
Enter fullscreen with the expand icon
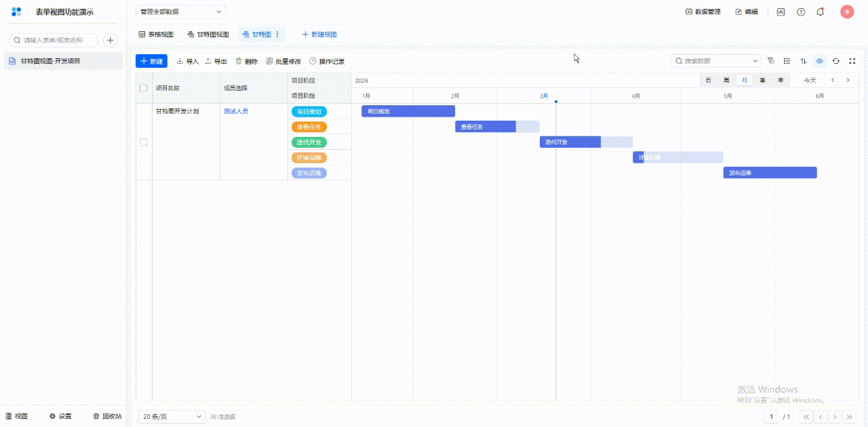[x=852, y=61]
